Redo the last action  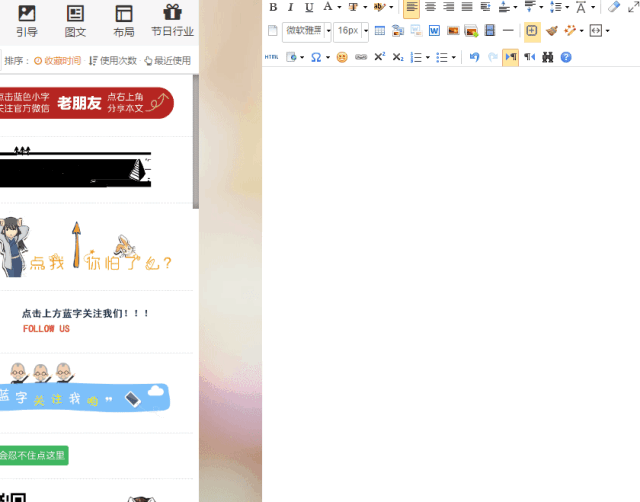tap(493, 57)
